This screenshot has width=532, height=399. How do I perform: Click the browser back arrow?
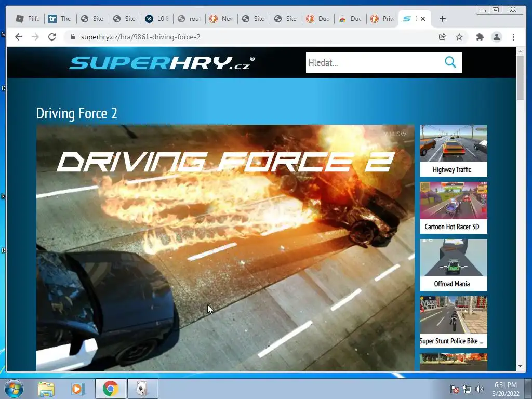point(19,37)
